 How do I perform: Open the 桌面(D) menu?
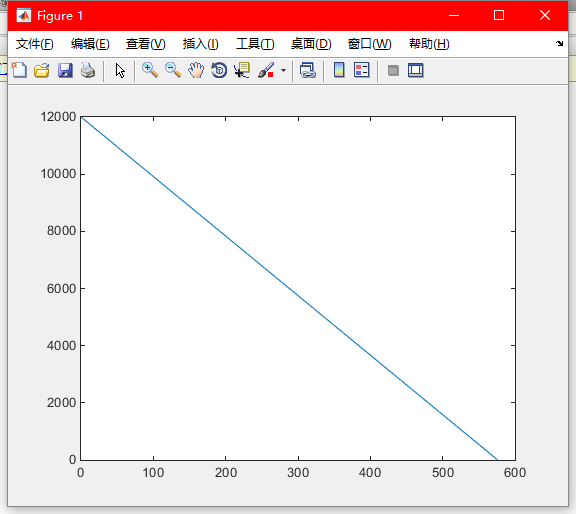pos(311,44)
